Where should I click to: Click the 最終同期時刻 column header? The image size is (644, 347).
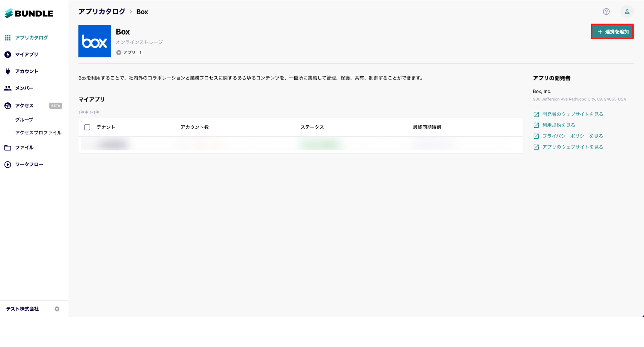[427, 127]
